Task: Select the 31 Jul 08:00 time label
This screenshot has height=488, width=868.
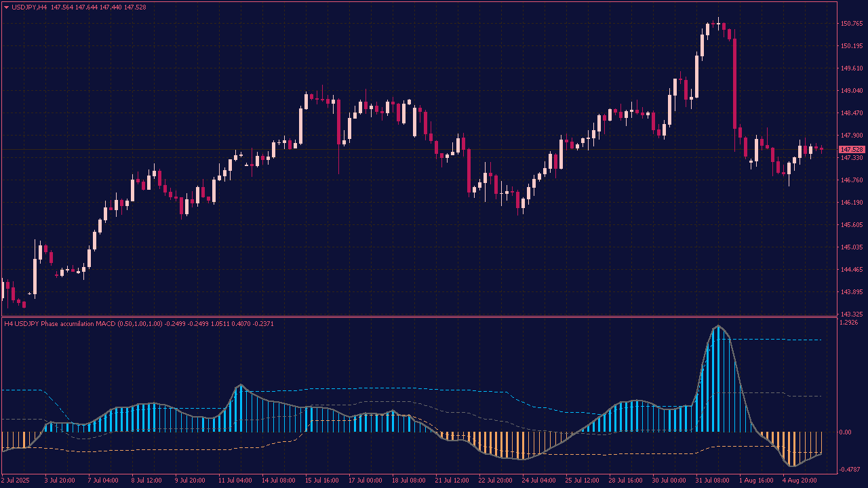Action: pos(713,481)
